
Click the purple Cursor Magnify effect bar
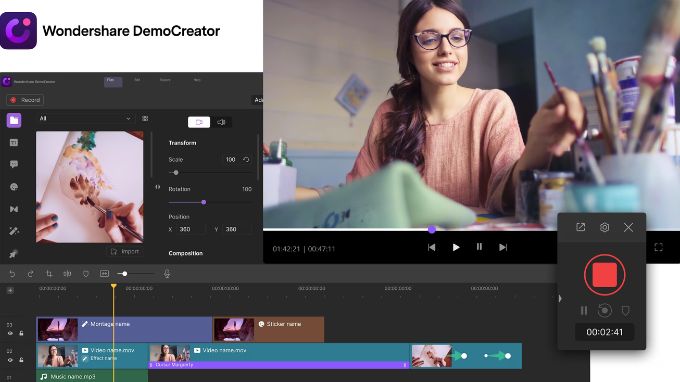tap(279, 365)
